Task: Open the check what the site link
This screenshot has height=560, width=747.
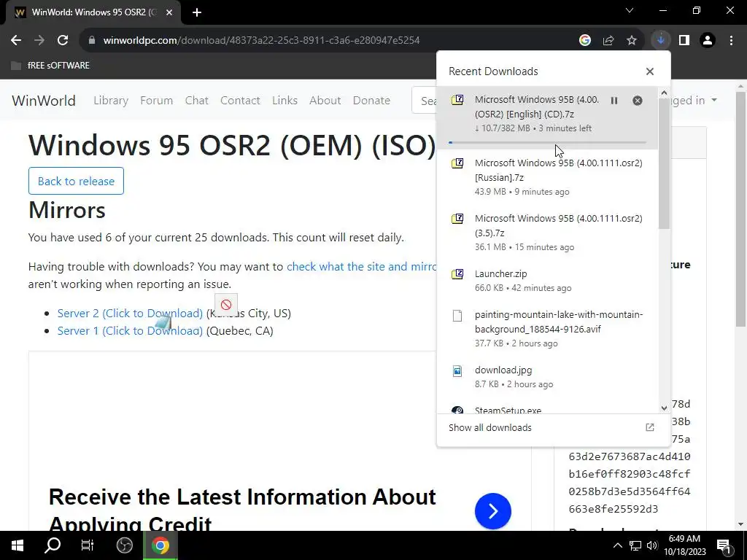Action: [x=361, y=267]
